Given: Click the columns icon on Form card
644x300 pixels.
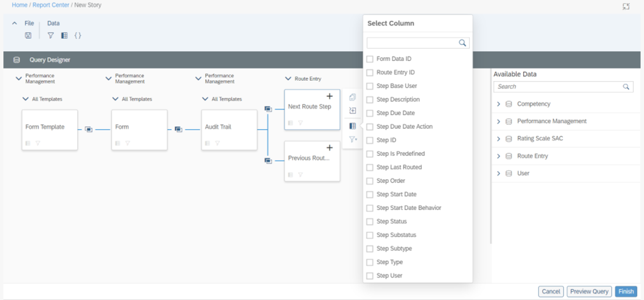Looking at the screenshot, I should (x=118, y=143).
